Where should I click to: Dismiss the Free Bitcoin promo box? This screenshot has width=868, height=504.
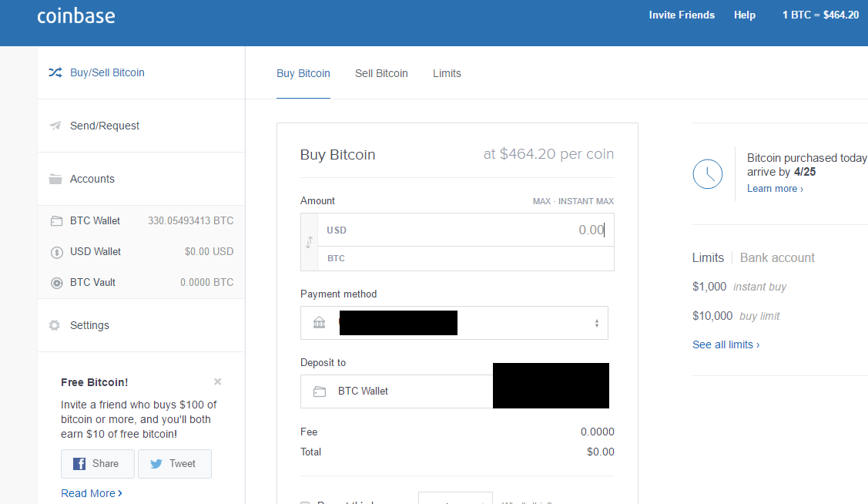tap(217, 381)
